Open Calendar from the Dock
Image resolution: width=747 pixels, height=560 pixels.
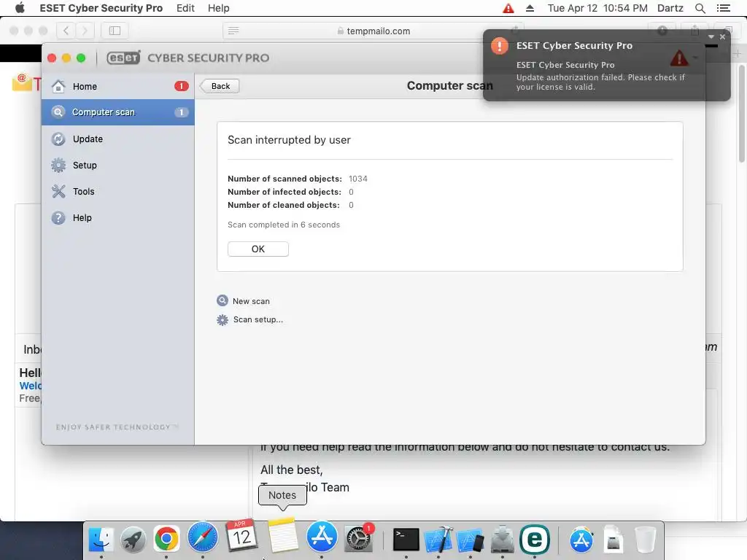click(x=241, y=535)
